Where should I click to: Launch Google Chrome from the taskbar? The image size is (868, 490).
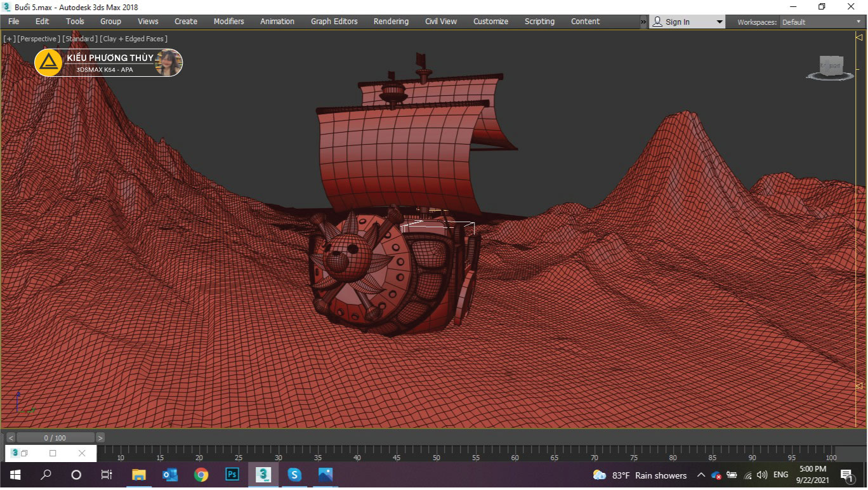pos(201,475)
